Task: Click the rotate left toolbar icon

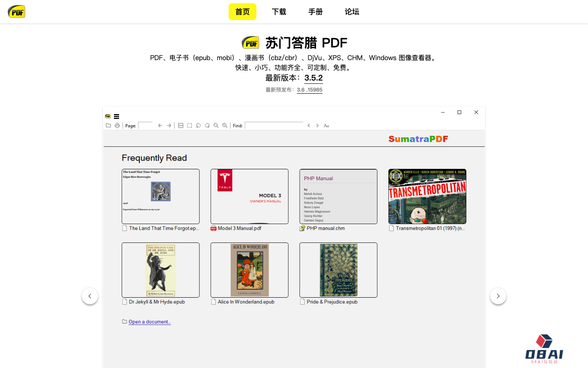Action: pyautogui.click(x=198, y=126)
